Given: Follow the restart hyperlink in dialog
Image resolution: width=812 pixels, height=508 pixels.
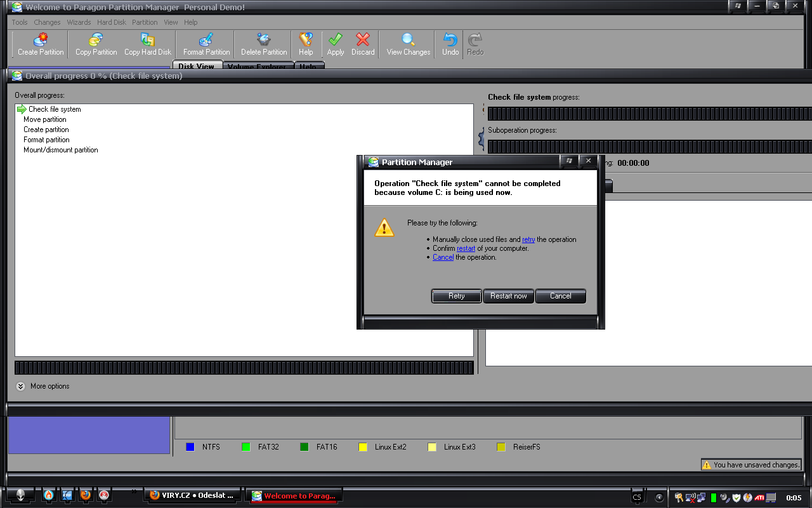Looking at the screenshot, I should [466, 249].
